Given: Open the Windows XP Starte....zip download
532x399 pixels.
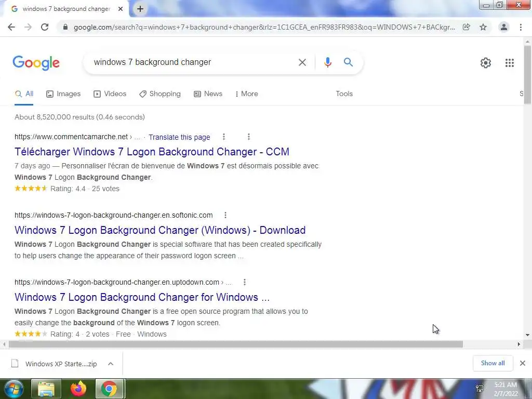Looking at the screenshot, I should tap(61, 364).
